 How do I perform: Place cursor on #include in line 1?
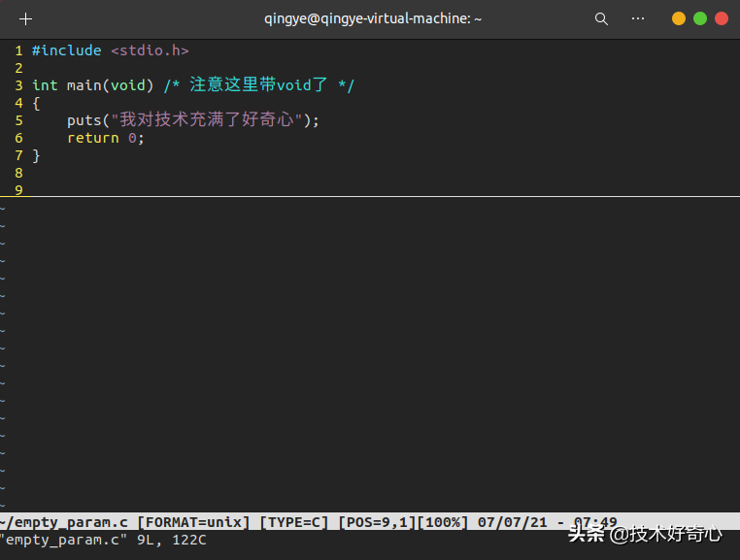(66, 50)
